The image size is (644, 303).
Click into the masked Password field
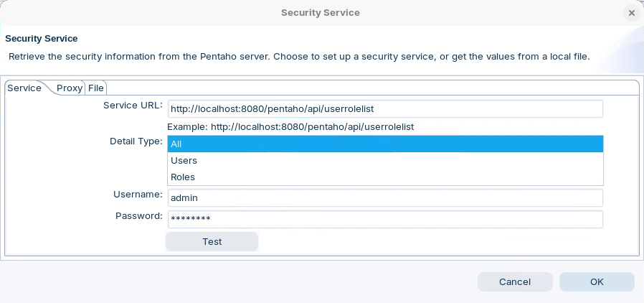click(x=385, y=220)
